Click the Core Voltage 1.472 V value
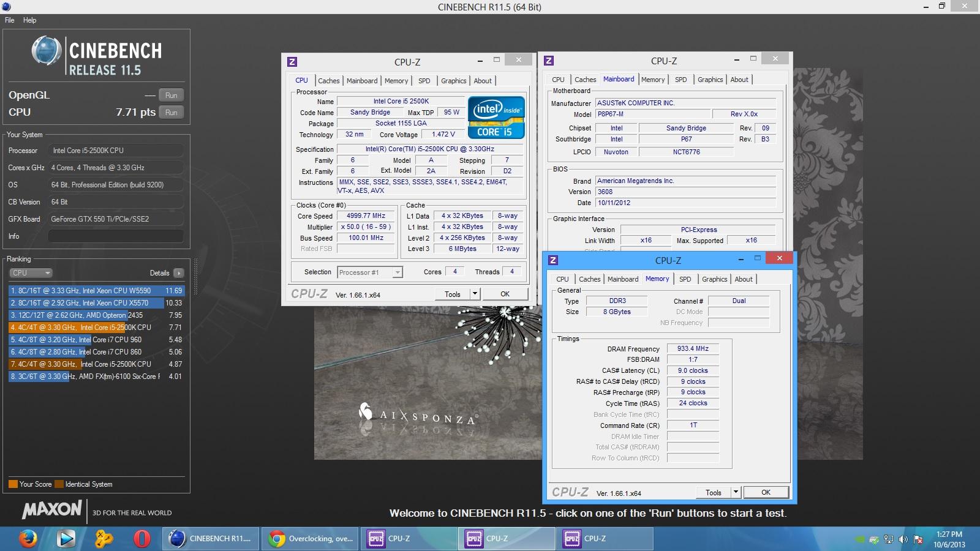 443,135
